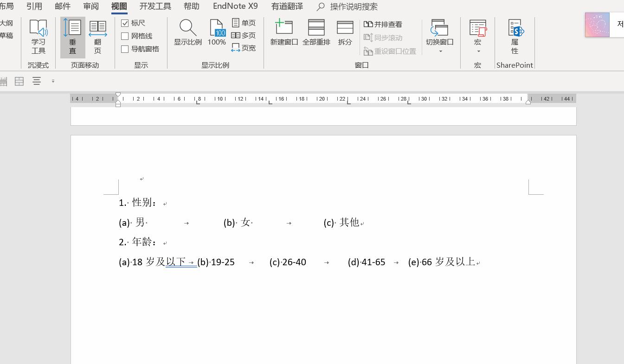Set zoom to 100%
Screen dimensions: 624x364
click(x=216, y=32)
